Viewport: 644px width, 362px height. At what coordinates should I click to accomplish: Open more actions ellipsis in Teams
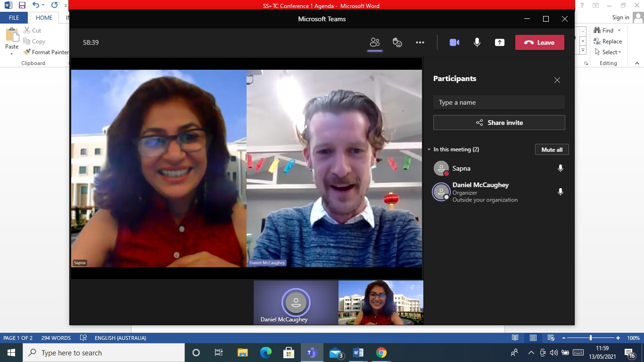click(x=420, y=42)
